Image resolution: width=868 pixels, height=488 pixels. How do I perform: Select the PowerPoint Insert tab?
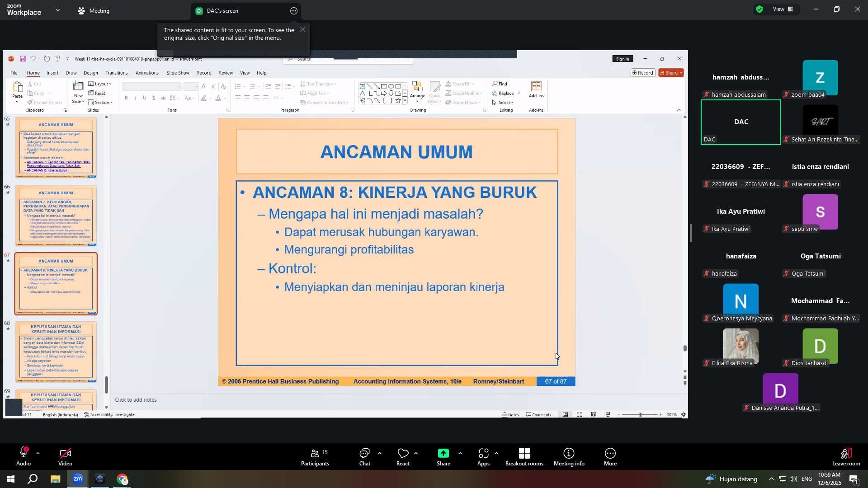(x=53, y=73)
